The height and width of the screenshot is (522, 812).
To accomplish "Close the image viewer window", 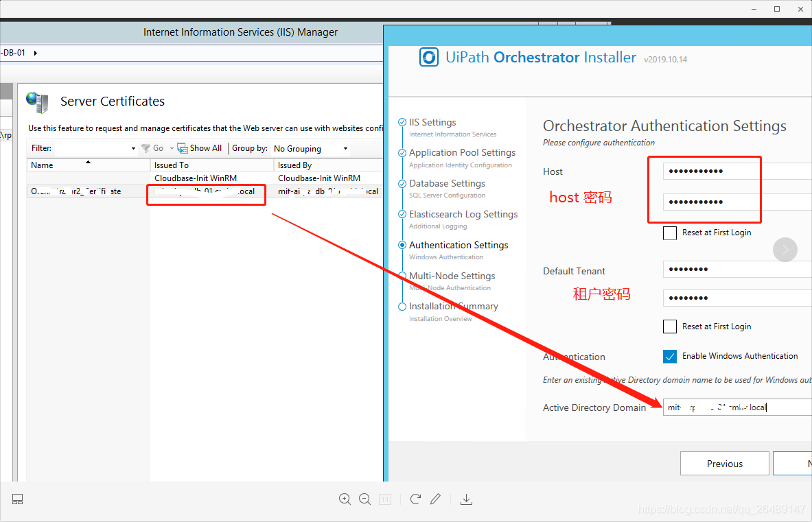I will tap(800, 9).
